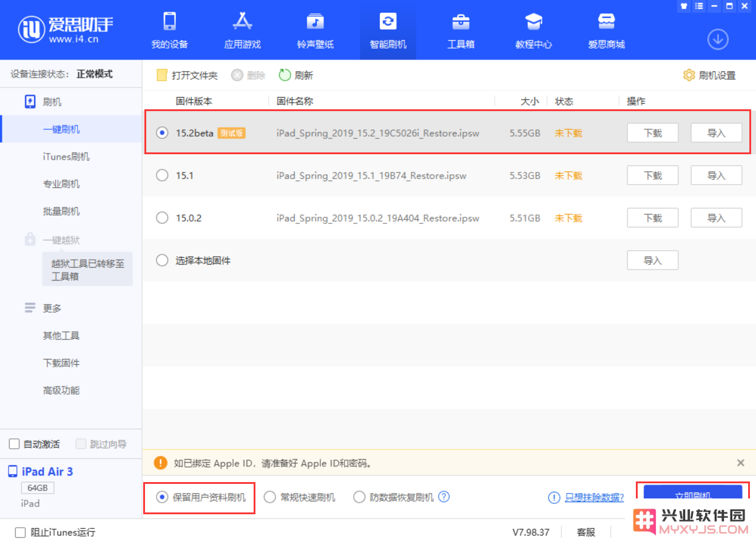Toggle the 阻止iTunes运行 checkbox

point(21,532)
